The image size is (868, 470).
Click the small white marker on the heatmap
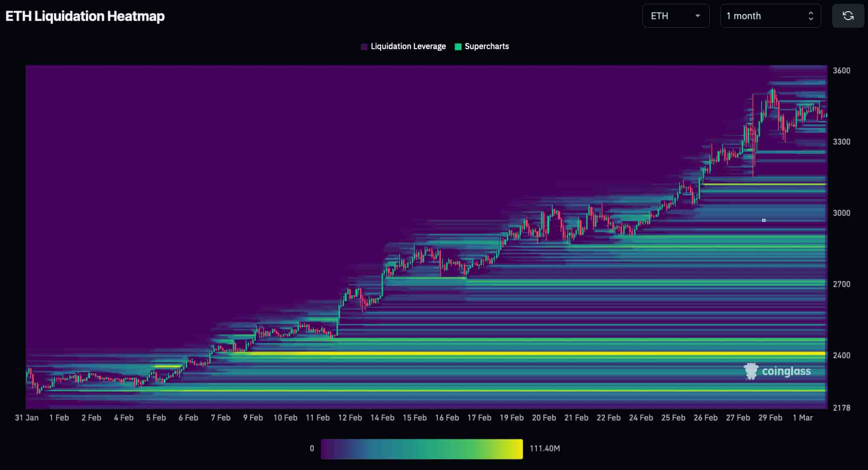point(764,220)
